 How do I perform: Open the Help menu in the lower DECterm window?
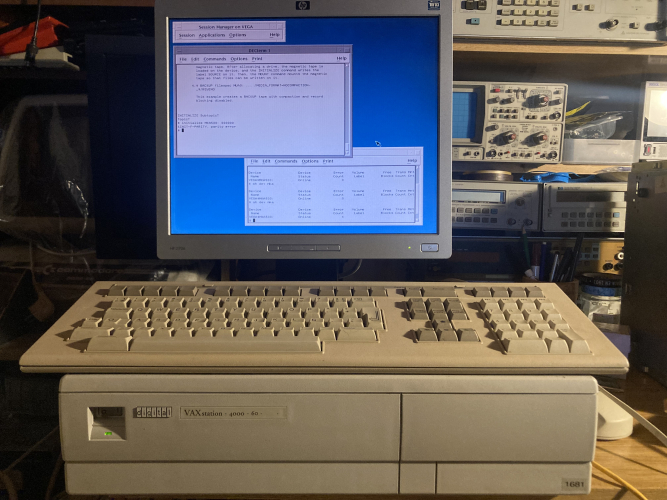[412, 160]
